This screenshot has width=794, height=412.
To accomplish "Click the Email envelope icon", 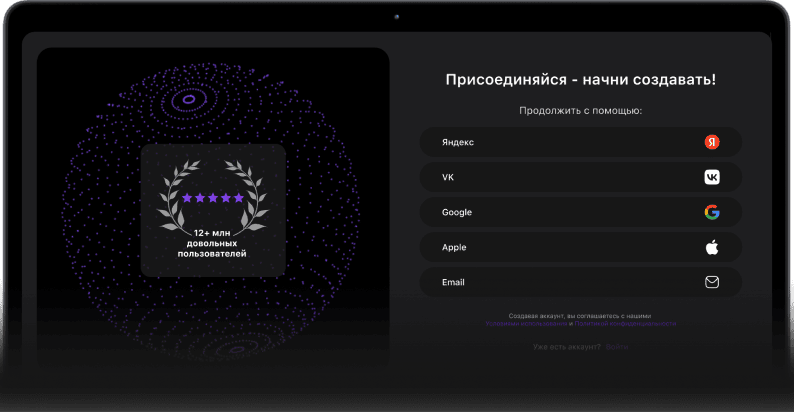I will pyautogui.click(x=711, y=282).
